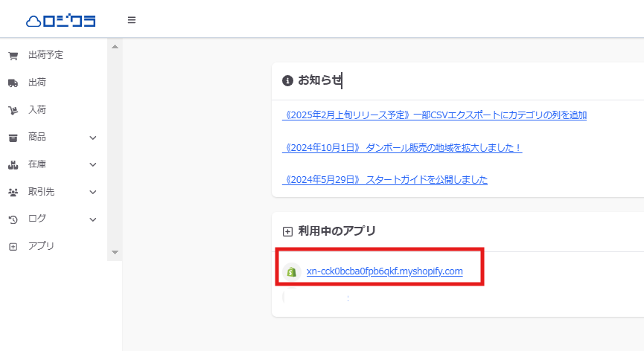644x351 pixels.
Task: Click the Shopify bag icon
Action: tap(292, 271)
